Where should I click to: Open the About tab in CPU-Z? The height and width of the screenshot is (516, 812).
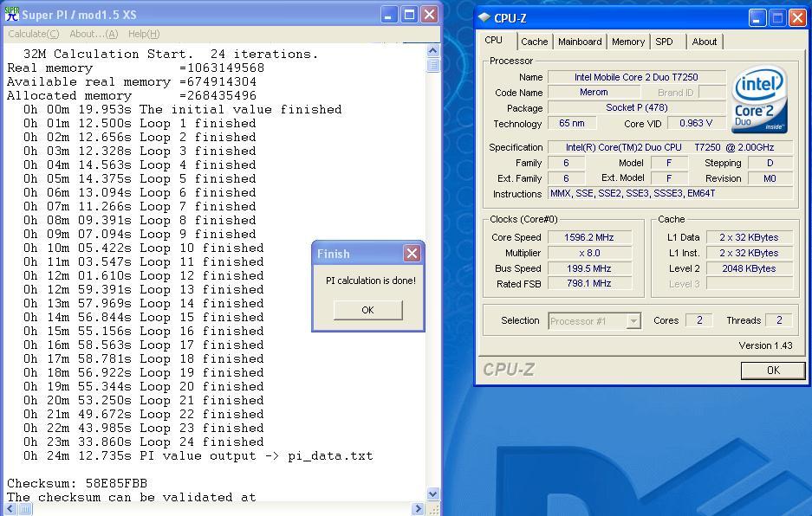click(705, 42)
